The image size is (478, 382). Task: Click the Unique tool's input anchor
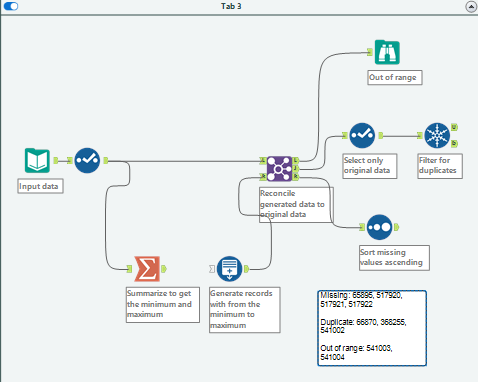[420, 135]
